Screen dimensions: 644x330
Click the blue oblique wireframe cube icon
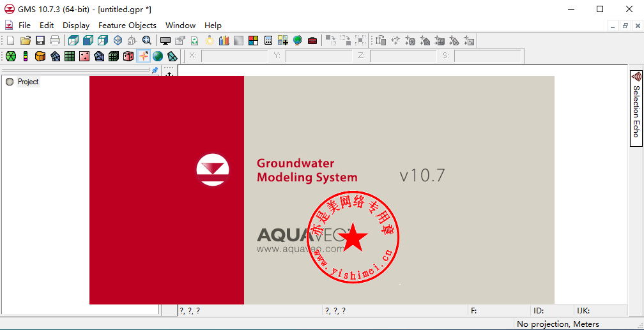coord(118,40)
